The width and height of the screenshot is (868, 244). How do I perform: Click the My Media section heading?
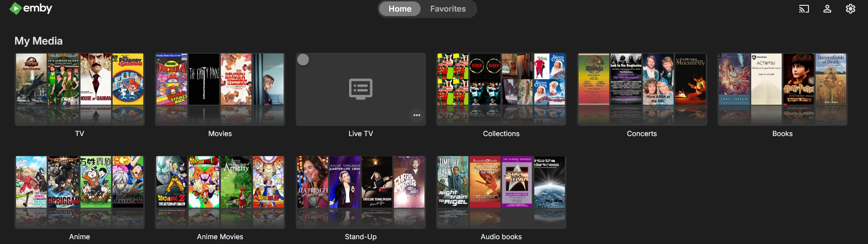[38, 41]
